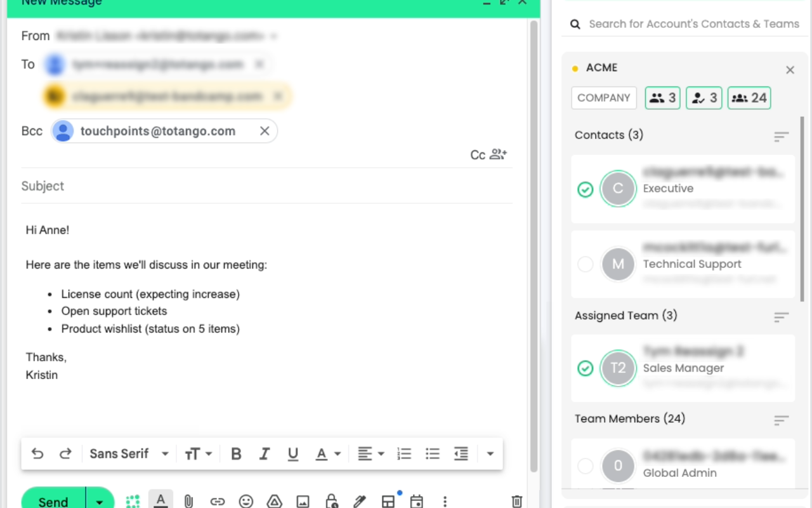Screen dimensions: 812x508
Task: Toggle formatting options toolbar icon
Action: (x=160, y=500)
